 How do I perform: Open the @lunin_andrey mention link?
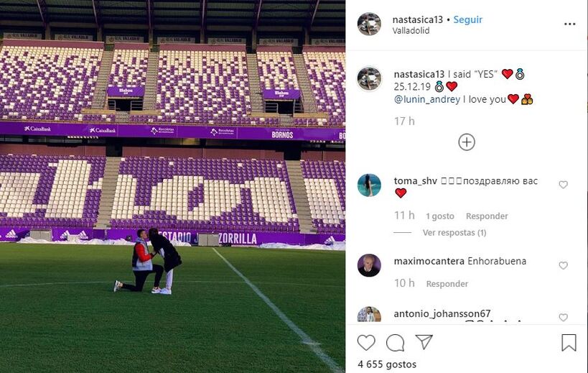[426, 99]
